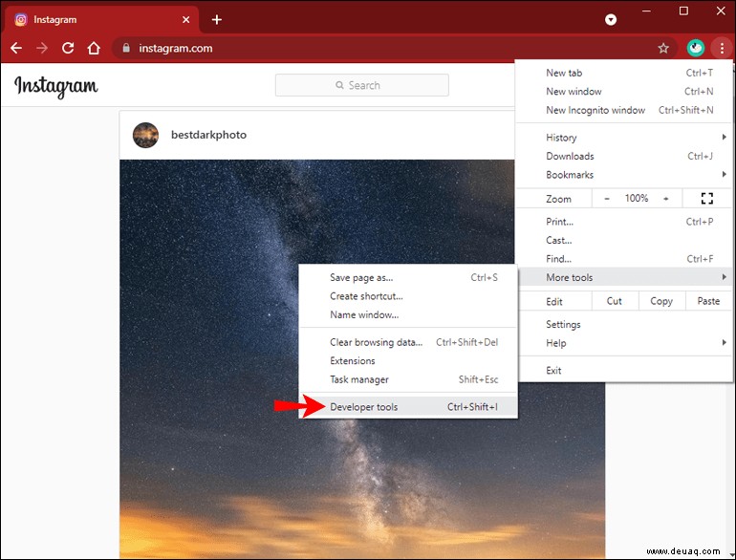Open Task manager from submenu
The image size is (736, 560).
coord(408,379)
